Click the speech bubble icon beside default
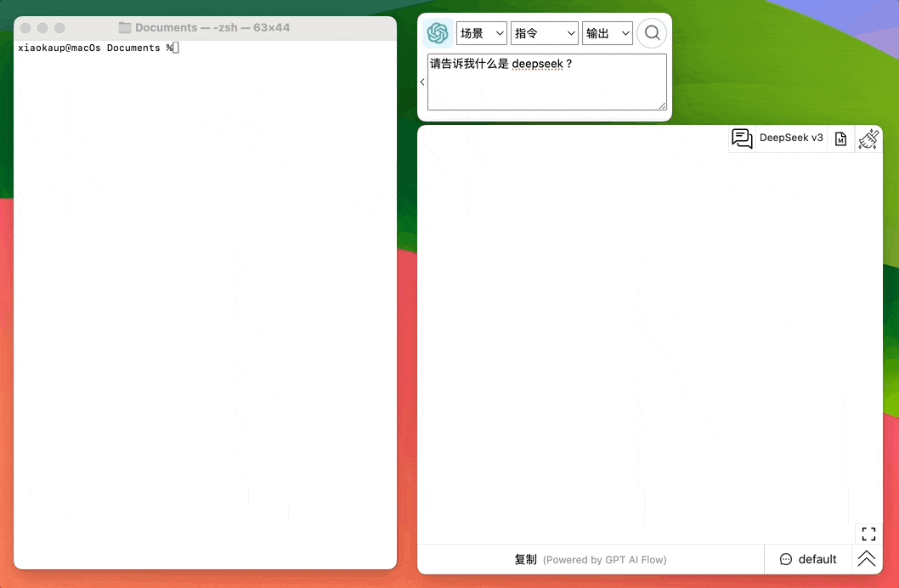Image resolution: width=899 pixels, height=588 pixels. tap(786, 559)
